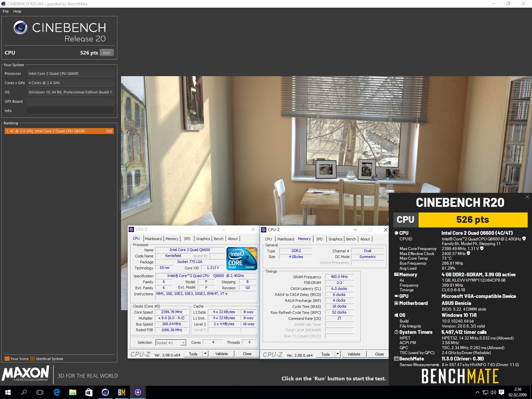Open File Explorer from taskbar
Screen dimensions: 532x399
[x=72, y=392]
